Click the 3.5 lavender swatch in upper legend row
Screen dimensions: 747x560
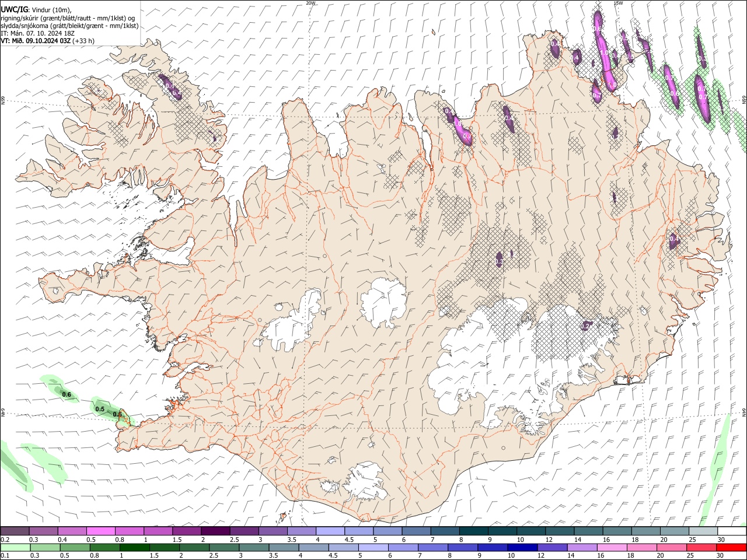(x=301, y=531)
